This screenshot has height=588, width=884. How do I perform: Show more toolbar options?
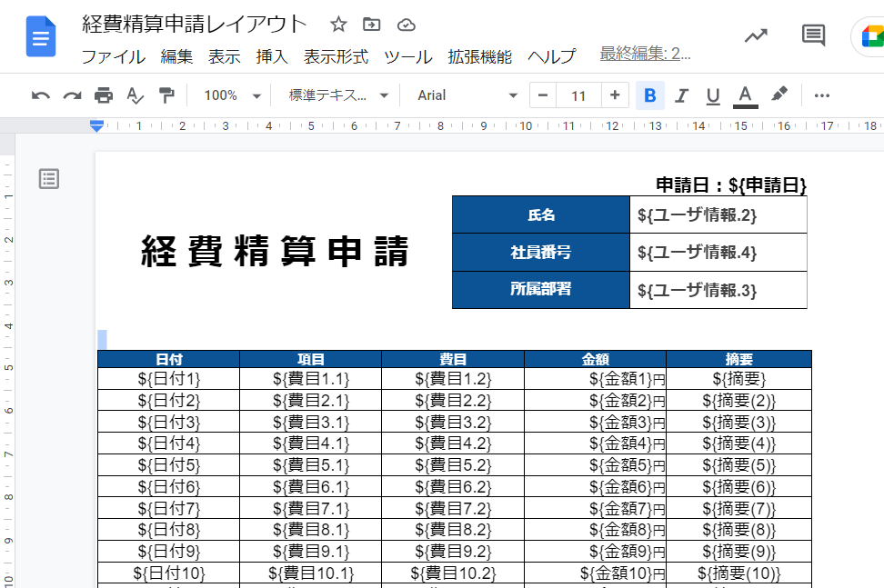click(821, 95)
